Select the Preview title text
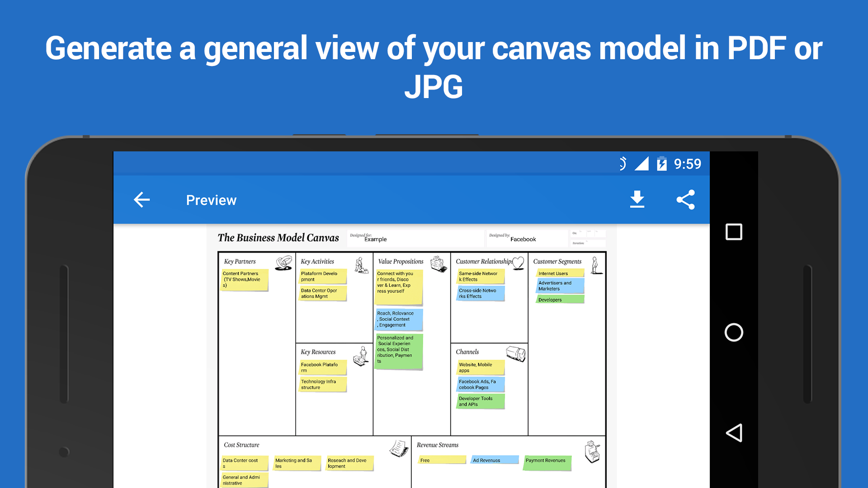The height and width of the screenshot is (488, 868). [211, 200]
